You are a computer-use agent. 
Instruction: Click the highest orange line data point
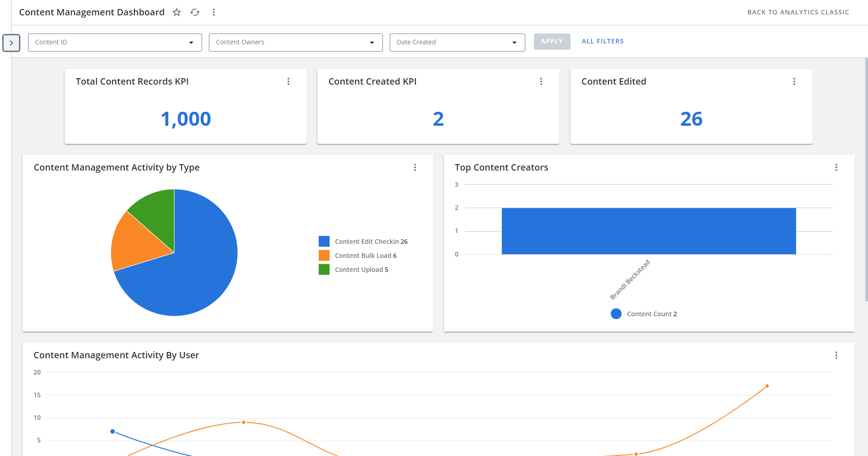767,386
